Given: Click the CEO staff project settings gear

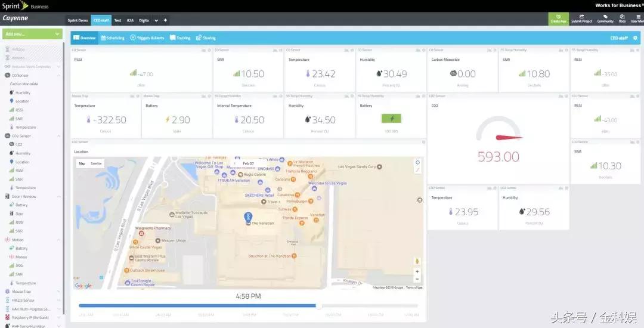Looking at the screenshot, I should (x=635, y=38).
